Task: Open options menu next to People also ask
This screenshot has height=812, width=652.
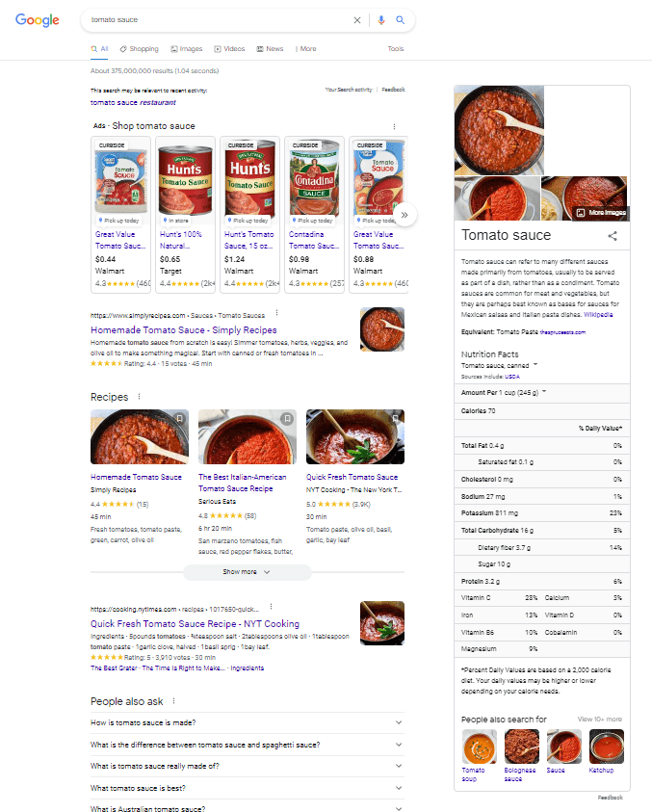Action: coord(173,701)
